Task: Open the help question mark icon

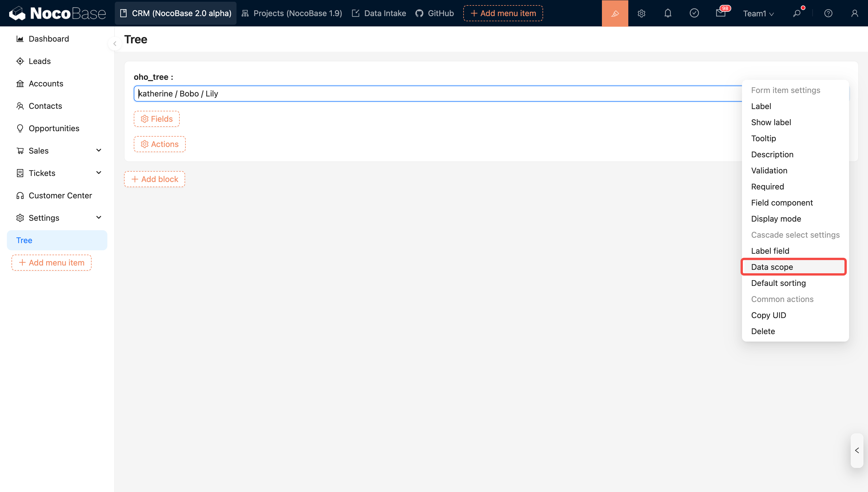Action: click(x=828, y=13)
